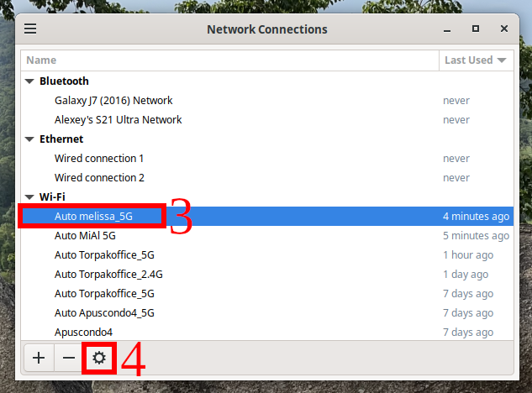Screen dimensions: 532x393
Task: Select Auto melissa_5G Wi-Fi connection
Action: point(93,217)
